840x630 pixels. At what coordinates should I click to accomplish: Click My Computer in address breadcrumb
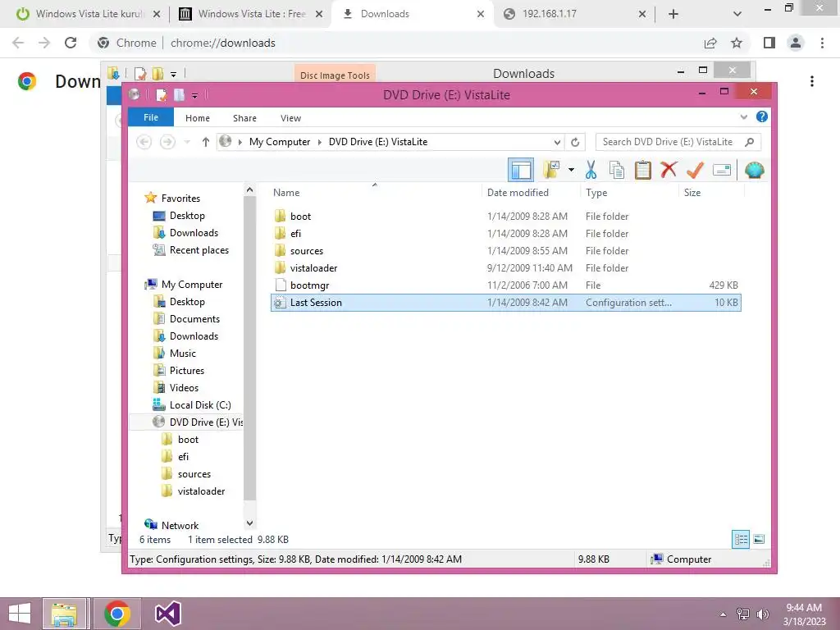[x=280, y=142]
